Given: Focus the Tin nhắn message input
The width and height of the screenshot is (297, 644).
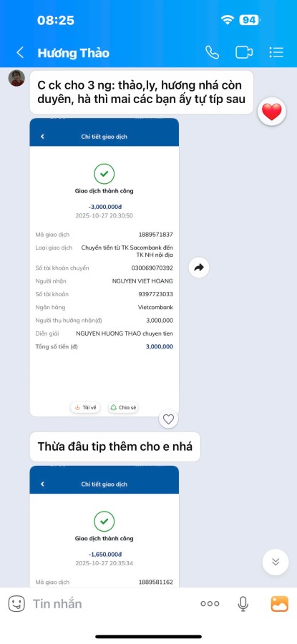Looking at the screenshot, I should pyautogui.click(x=111, y=603).
